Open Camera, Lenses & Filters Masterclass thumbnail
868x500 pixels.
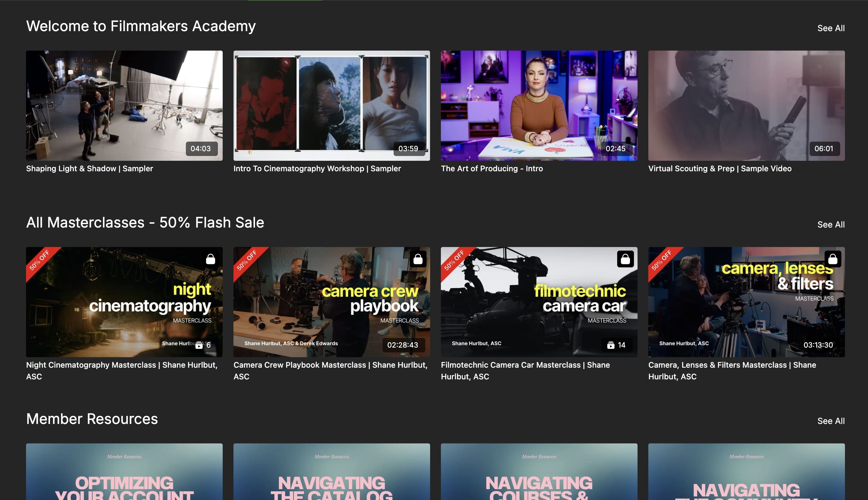[746, 302]
